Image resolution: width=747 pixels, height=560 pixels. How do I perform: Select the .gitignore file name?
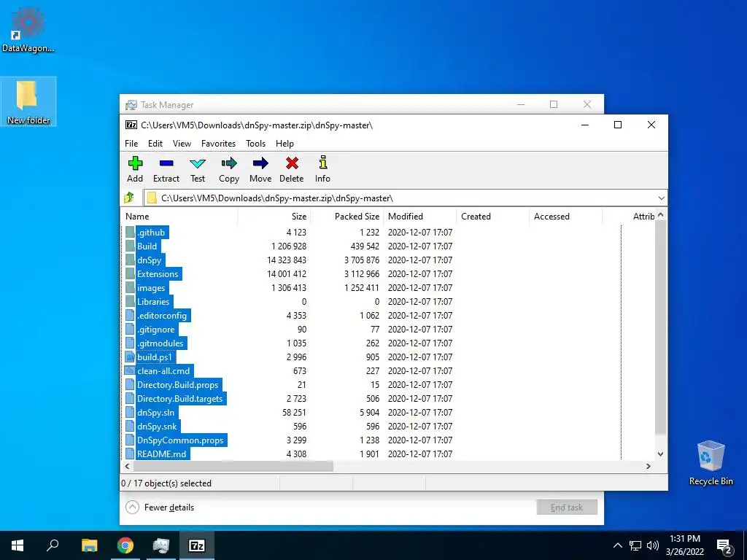click(x=156, y=330)
